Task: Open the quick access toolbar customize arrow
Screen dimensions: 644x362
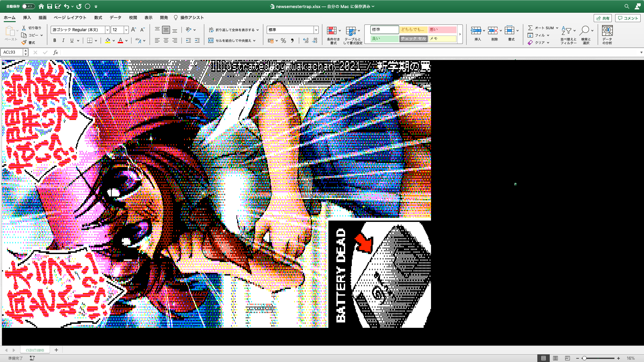Action: click(x=96, y=6)
